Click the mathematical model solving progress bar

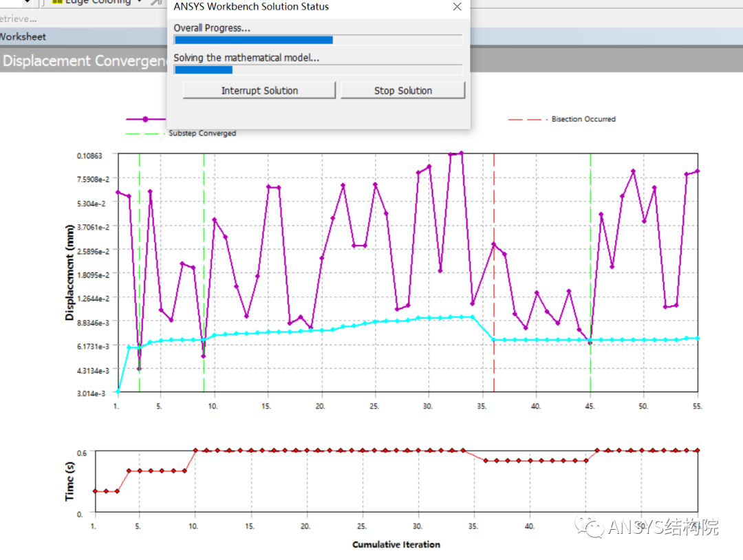coord(318,69)
